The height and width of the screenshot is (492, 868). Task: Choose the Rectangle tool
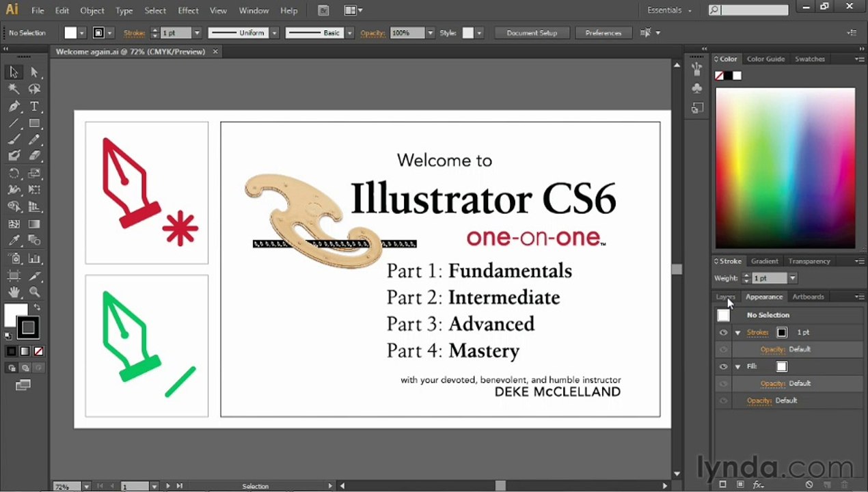[x=34, y=123]
